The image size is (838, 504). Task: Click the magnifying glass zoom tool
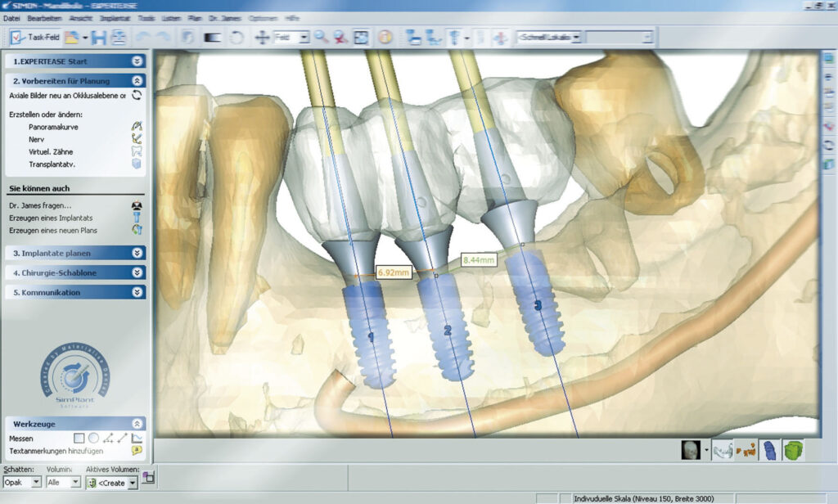coord(321,38)
